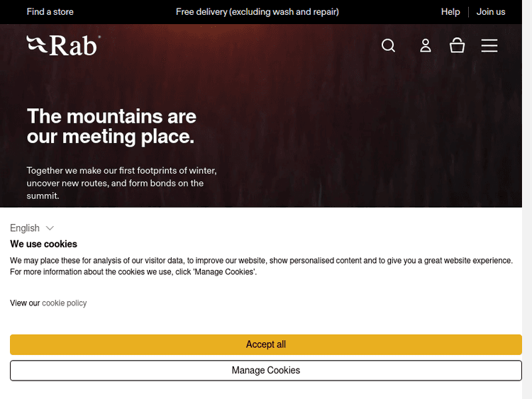Open the Help link
The height and width of the screenshot is (399, 532).
(x=450, y=11)
